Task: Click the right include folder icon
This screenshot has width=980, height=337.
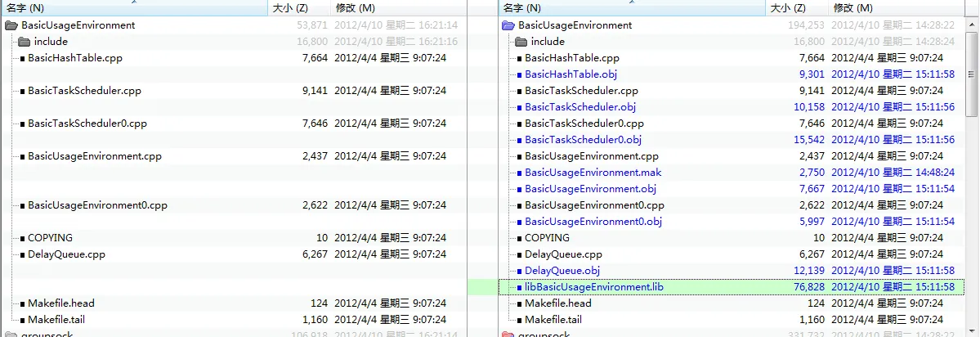Action: tap(521, 42)
